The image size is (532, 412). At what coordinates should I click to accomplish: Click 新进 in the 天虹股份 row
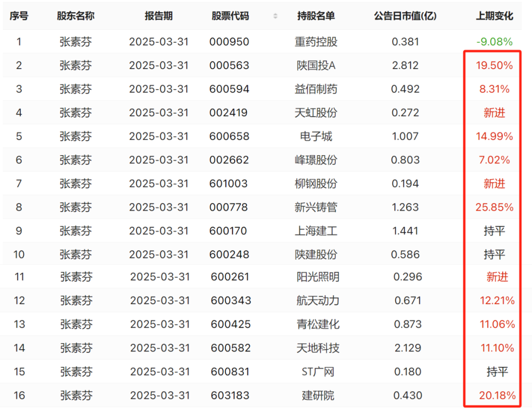[494, 112]
